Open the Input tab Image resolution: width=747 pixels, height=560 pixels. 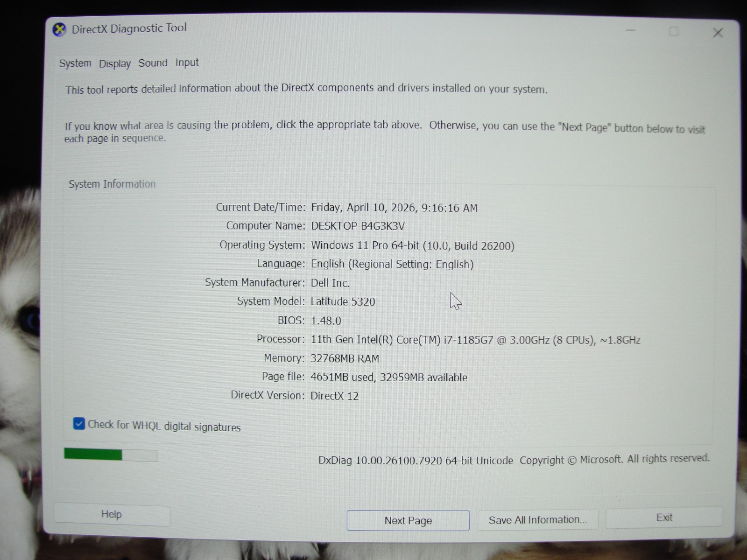[187, 63]
